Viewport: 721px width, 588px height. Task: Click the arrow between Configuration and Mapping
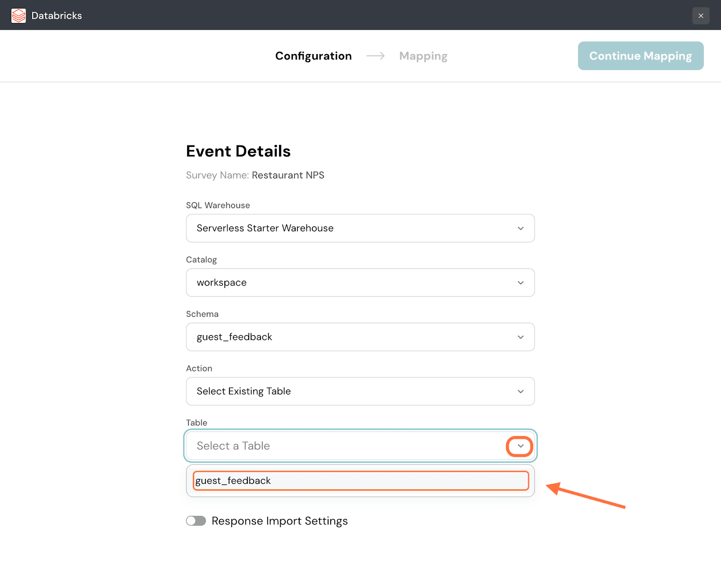click(375, 56)
